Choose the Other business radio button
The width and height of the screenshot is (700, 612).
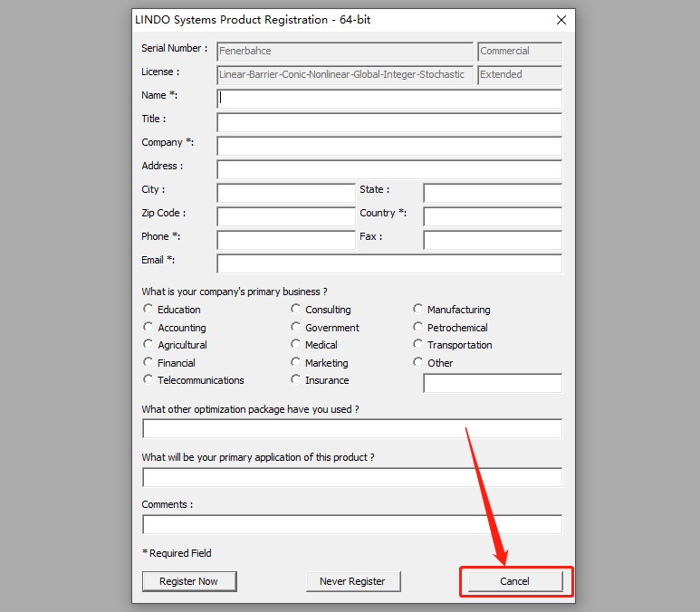[x=418, y=362]
